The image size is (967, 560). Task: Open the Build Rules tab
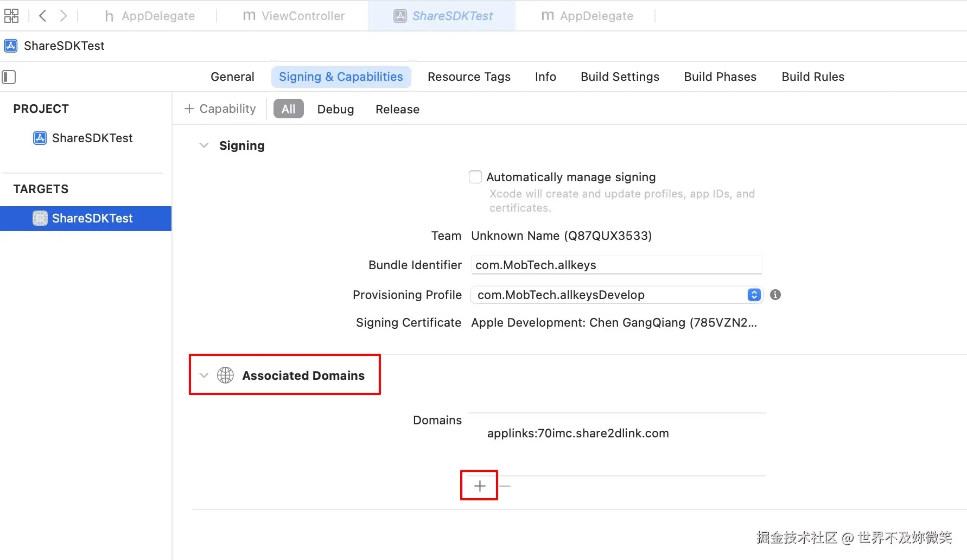pos(813,77)
